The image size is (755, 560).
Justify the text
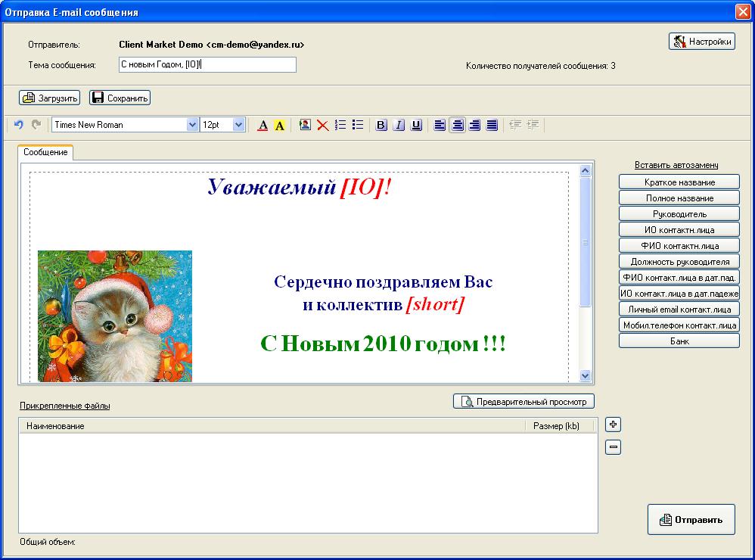(492, 125)
